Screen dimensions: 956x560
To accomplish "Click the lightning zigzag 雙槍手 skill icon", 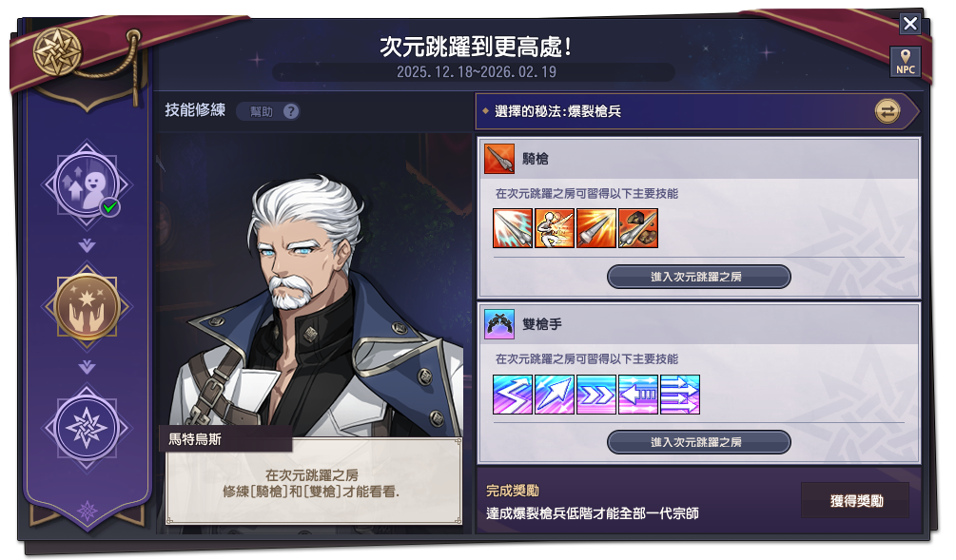I will pos(513,395).
